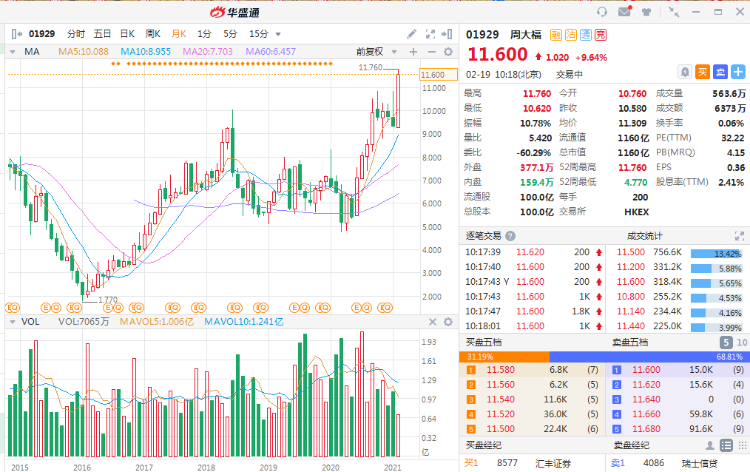Click the 逐笔交易 tick trades header

pos(484,235)
